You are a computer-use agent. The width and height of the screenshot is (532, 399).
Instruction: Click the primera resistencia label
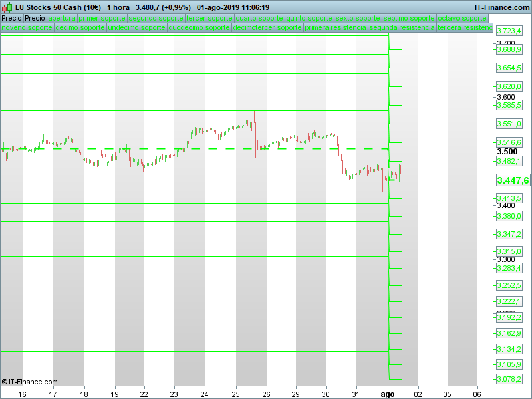point(336,27)
